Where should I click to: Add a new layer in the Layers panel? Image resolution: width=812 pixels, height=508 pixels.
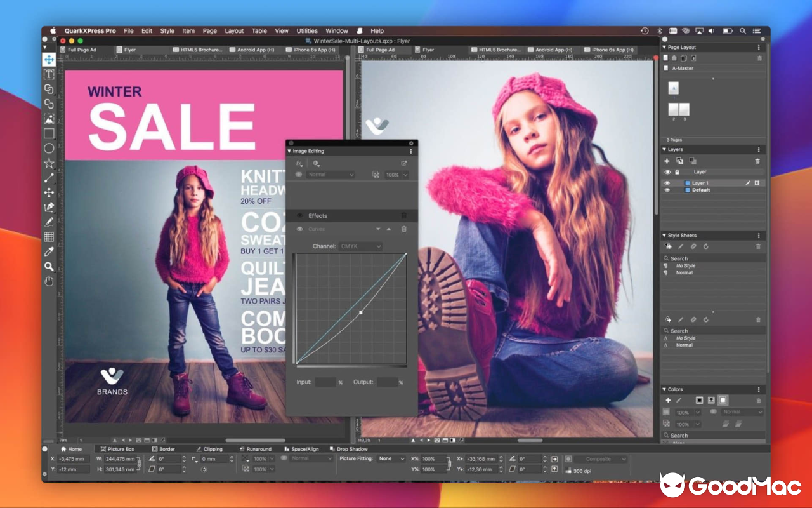coord(667,161)
